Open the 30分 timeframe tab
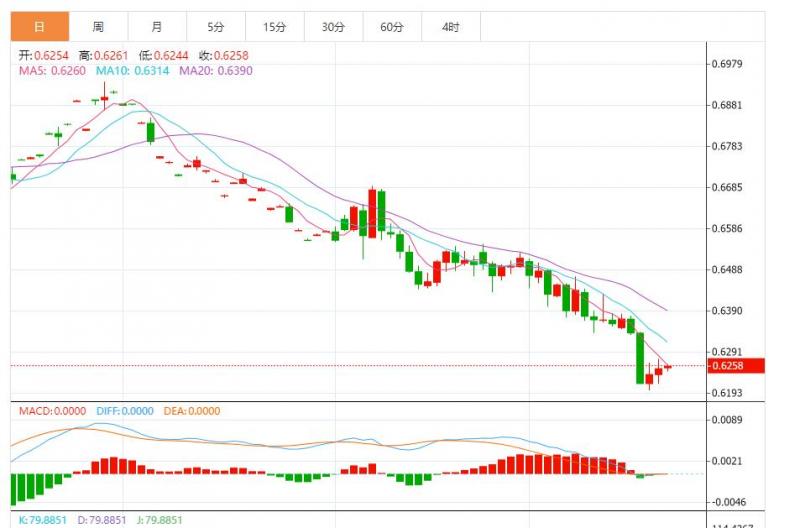 tap(333, 27)
